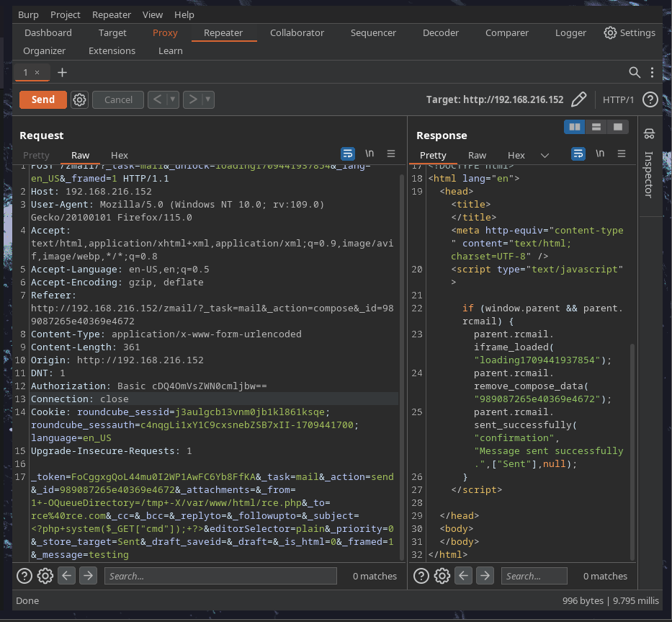Go to previous request search match
The height and width of the screenshot is (622, 672).
click(x=66, y=576)
